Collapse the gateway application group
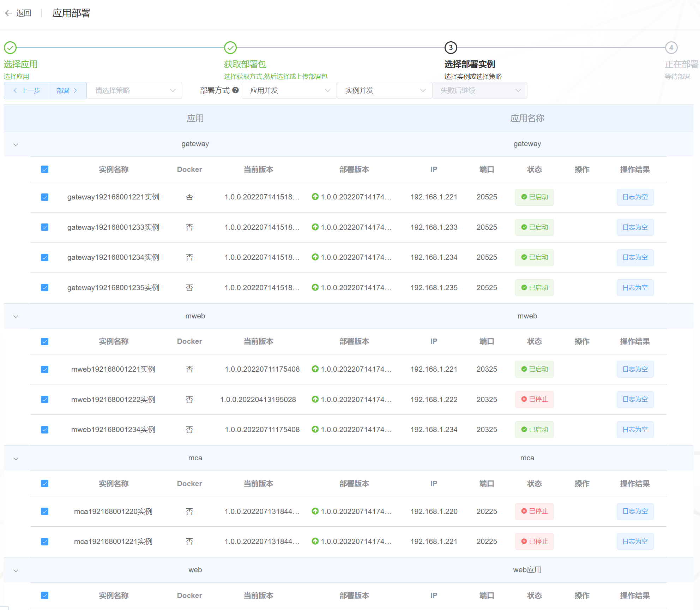The image size is (700, 610). coord(16,144)
